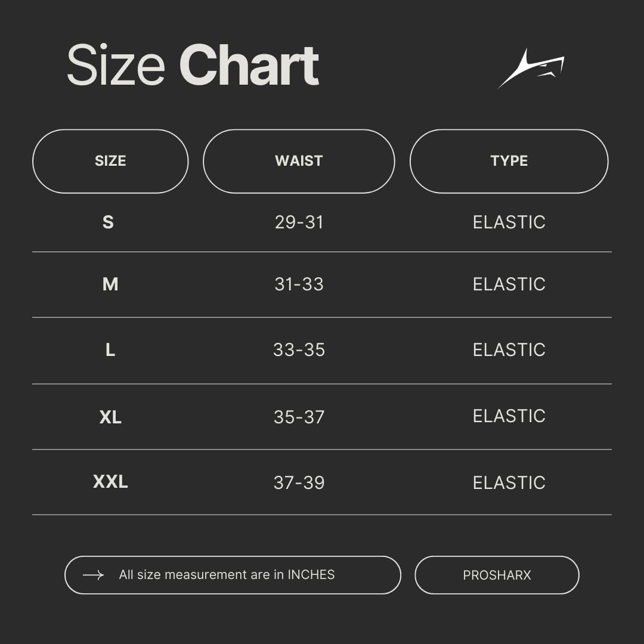644x644 pixels.
Task: Click ELASTIC type in the S row
Action: [x=509, y=222]
